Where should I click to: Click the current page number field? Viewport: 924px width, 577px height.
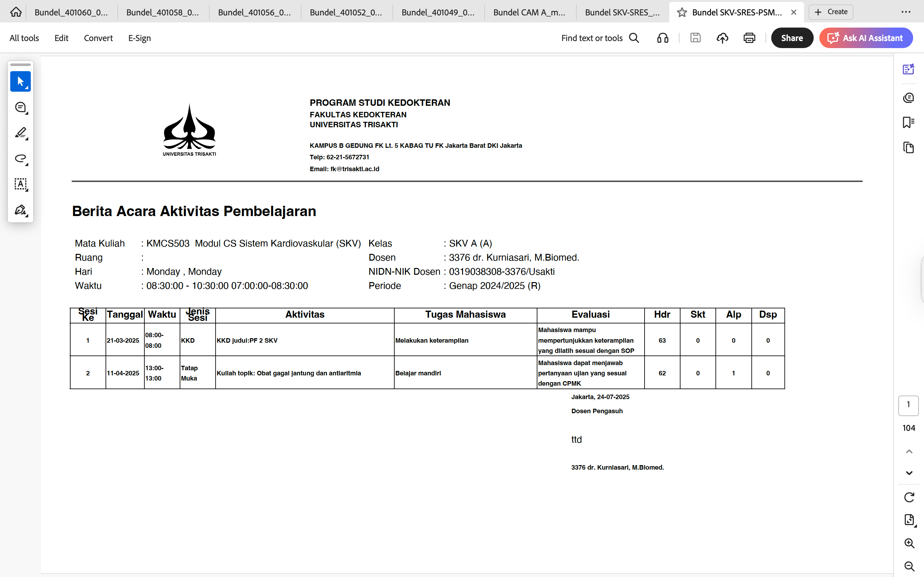click(908, 405)
